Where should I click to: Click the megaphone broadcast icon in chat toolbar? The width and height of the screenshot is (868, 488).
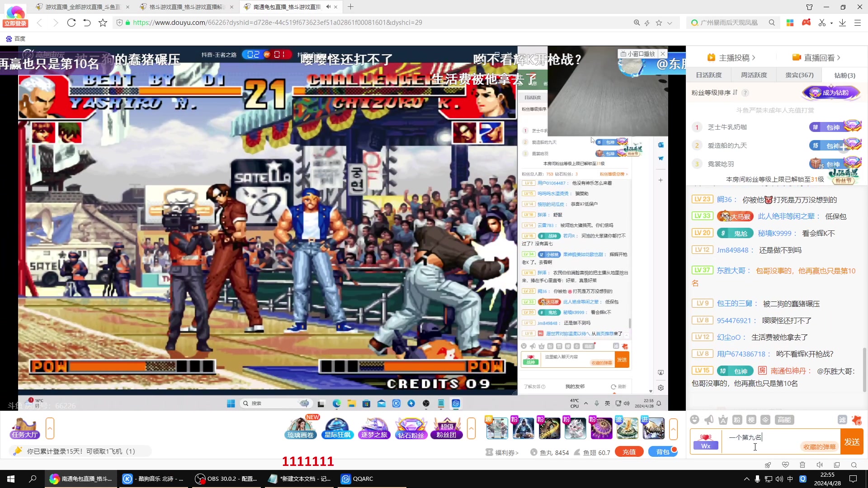tap(709, 420)
